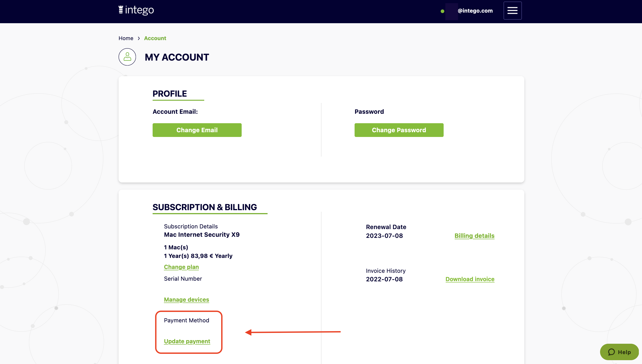Click the invoice date 2022-07-08

pos(384,279)
